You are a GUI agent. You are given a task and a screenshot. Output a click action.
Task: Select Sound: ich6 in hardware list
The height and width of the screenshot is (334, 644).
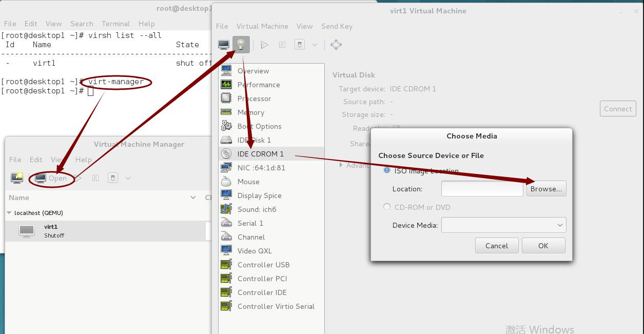[271, 209]
